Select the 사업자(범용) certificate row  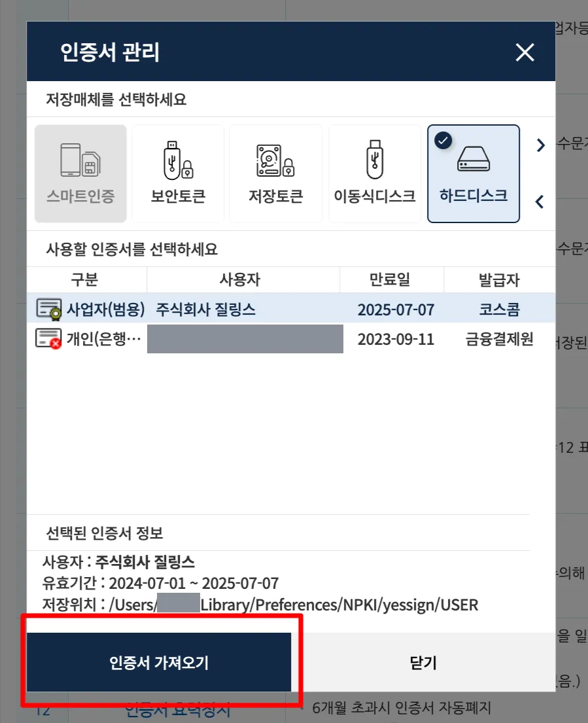(x=291, y=308)
